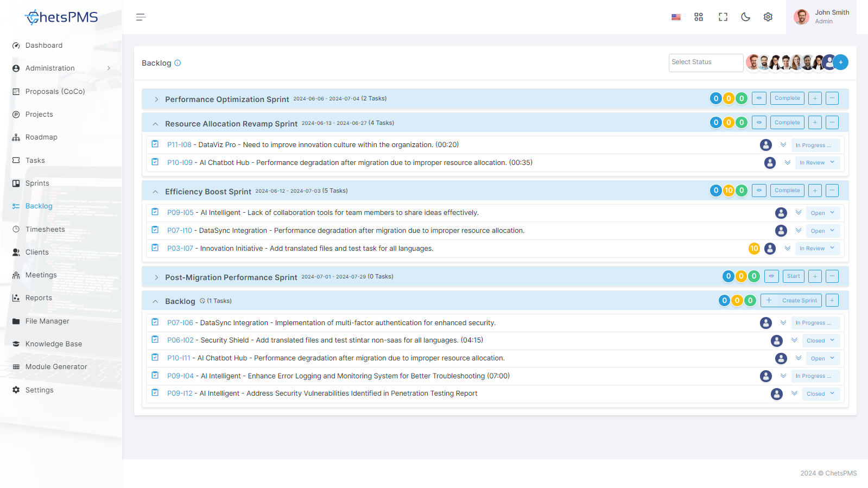The height and width of the screenshot is (488, 868).
Task: Open the apps grid icon
Action: point(699,17)
